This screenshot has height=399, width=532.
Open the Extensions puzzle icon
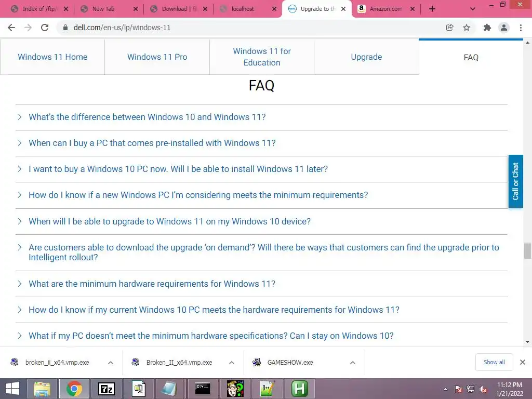[487, 28]
